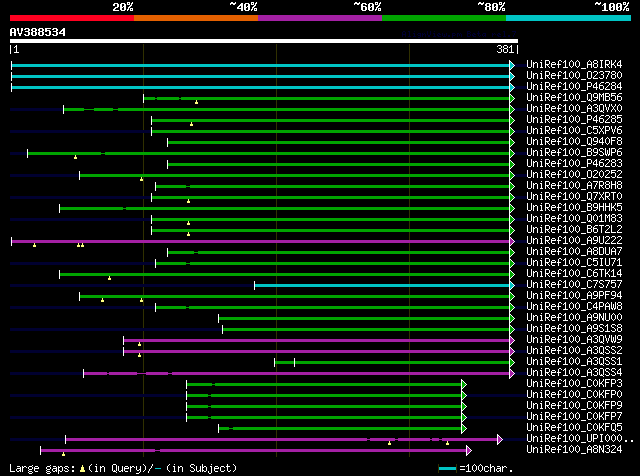Image resolution: width=640 pixels, height=476 pixels.
Task: Select the UniRef100_A3QSS1 label
Action: (x=574, y=362)
